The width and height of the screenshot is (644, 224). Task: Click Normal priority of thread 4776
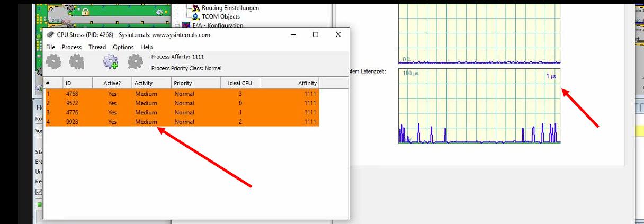(184, 112)
